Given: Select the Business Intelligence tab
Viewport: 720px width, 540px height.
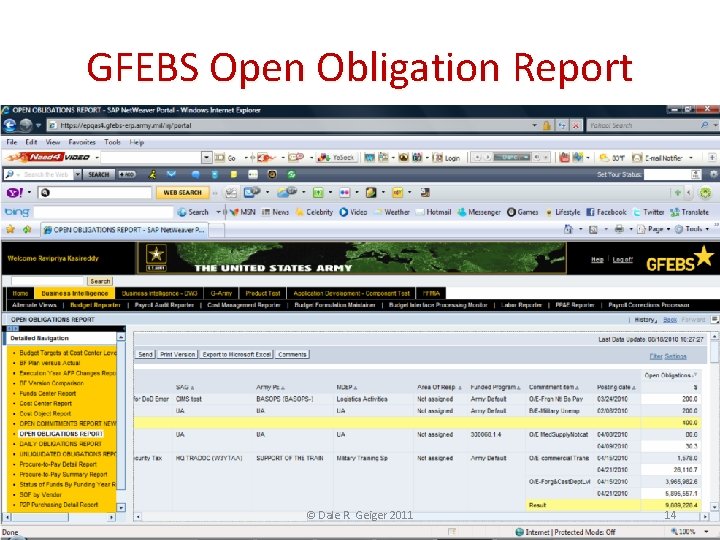Looking at the screenshot, I should (x=74, y=293).
